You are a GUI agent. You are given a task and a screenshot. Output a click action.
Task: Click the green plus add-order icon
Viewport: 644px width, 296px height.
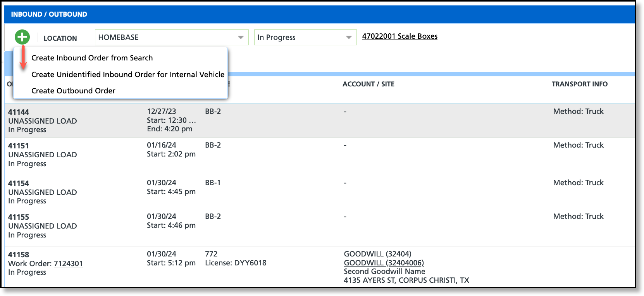click(22, 37)
